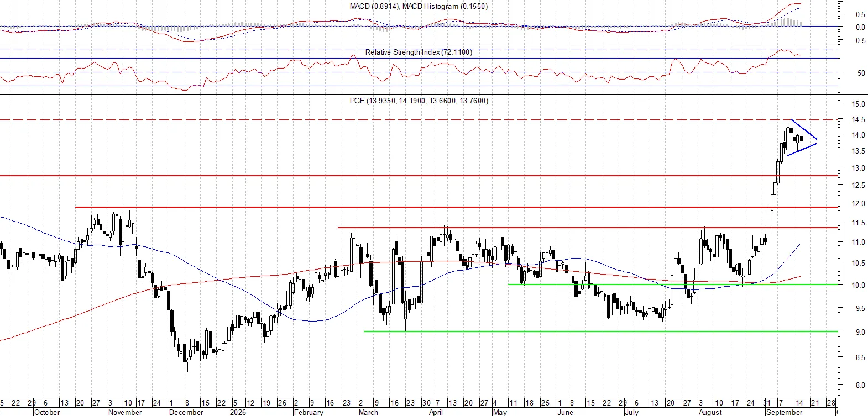Click the October month label
The image size is (868, 416).
coord(47,412)
